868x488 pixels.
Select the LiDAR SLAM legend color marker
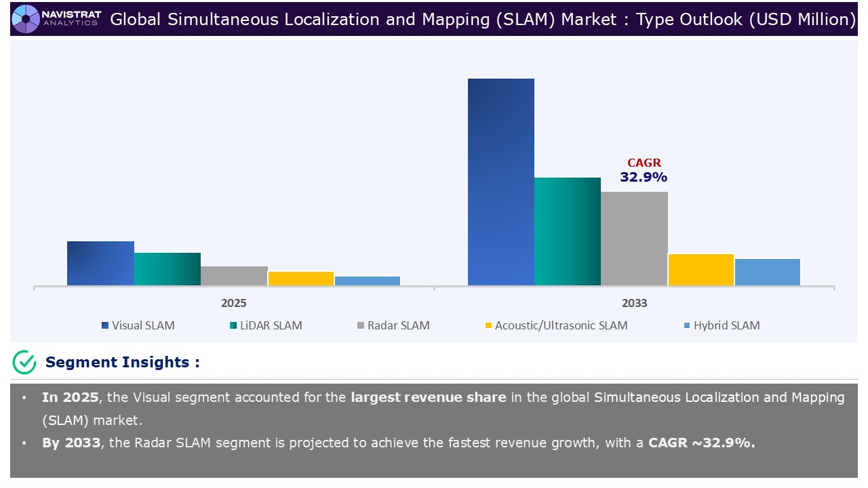234,325
